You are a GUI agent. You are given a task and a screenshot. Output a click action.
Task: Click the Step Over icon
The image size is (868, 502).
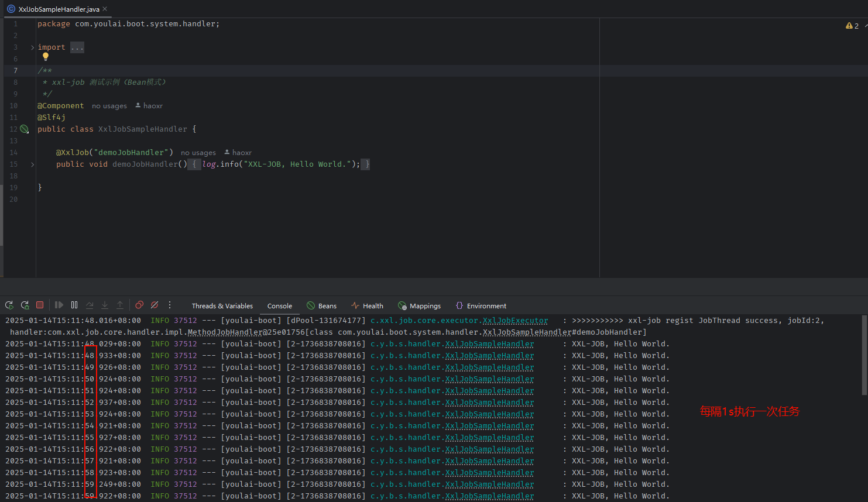point(90,305)
